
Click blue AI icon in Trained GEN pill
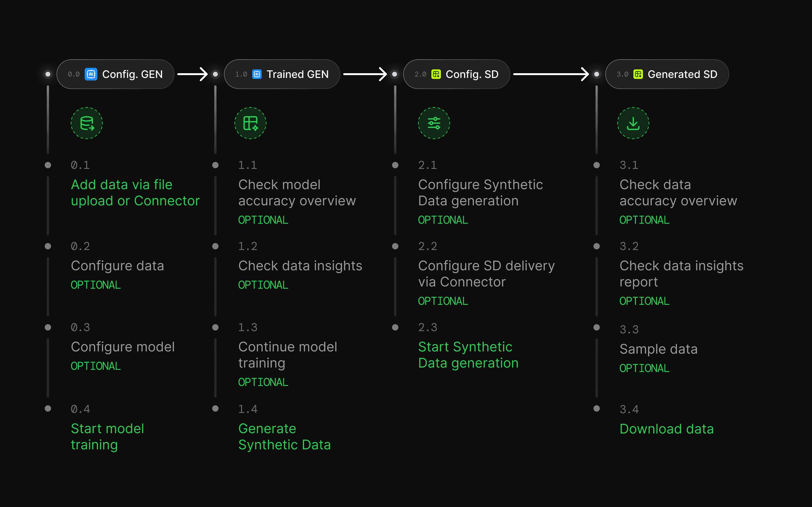click(257, 74)
